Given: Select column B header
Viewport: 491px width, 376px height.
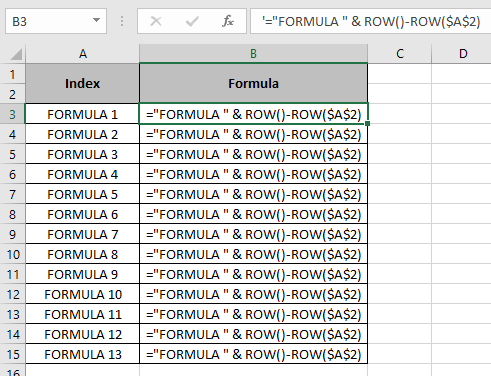Looking at the screenshot, I should coord(253,54).
